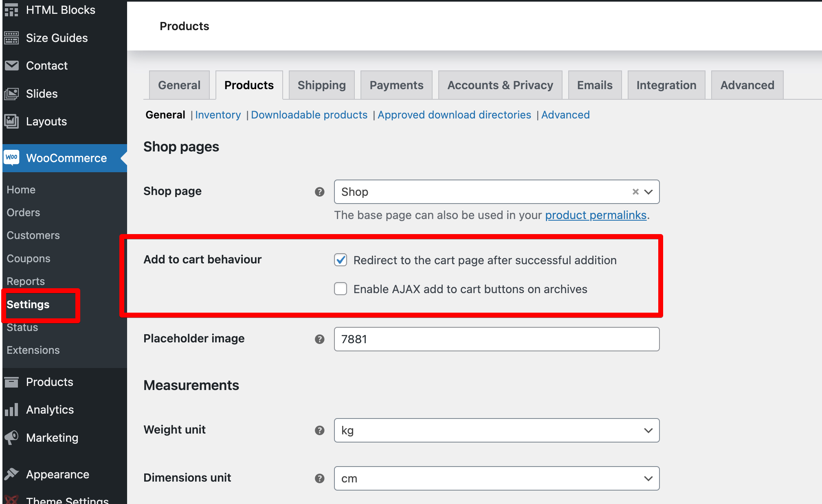The height and width of the screenshot is (504, 822).
Task: Clear the Shop page selection with X
Action: [635, 192]
